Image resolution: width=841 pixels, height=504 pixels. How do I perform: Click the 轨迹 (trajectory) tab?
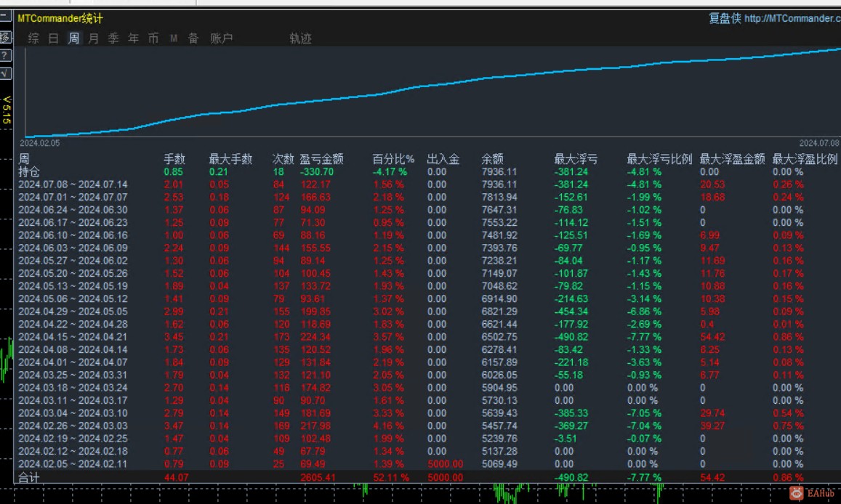coord(300,38)
